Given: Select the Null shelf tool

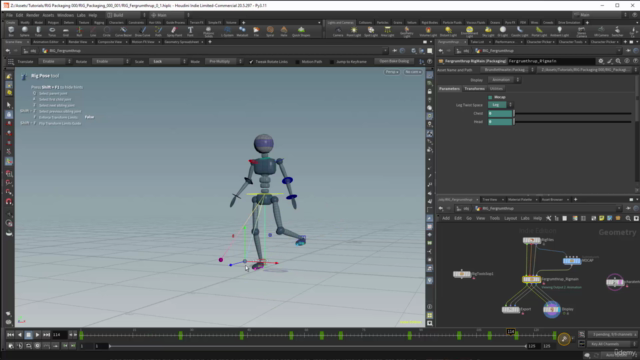Looking at the screenshot, I should 79,31.
